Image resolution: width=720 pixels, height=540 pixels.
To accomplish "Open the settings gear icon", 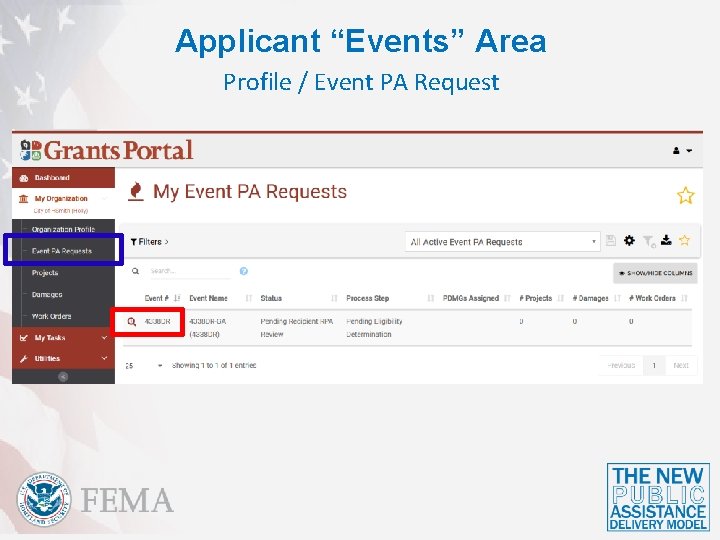I will 629,240.
